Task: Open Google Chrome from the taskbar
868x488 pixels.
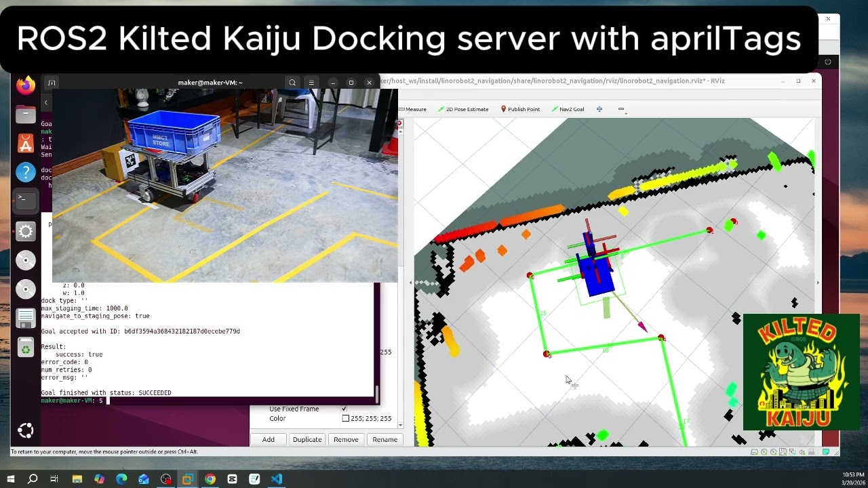Action: (210, 479)
